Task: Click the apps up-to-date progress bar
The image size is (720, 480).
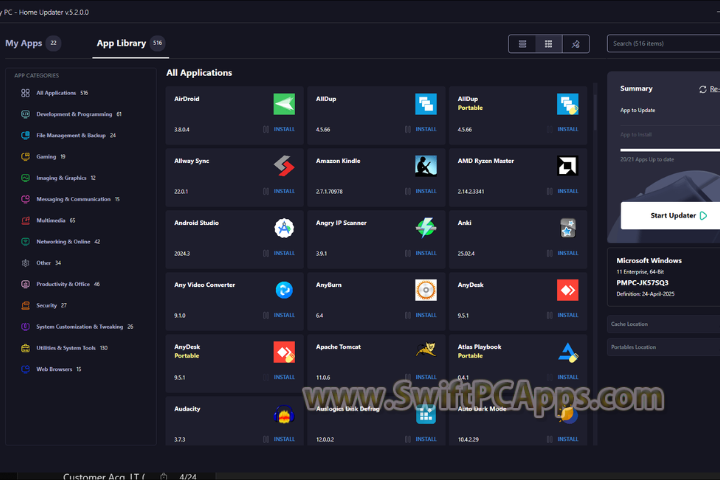Action: point(670,150)
